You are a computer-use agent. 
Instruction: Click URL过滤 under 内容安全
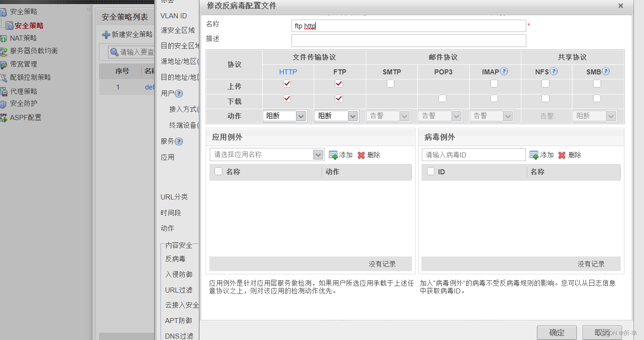[x=179, y=290]
